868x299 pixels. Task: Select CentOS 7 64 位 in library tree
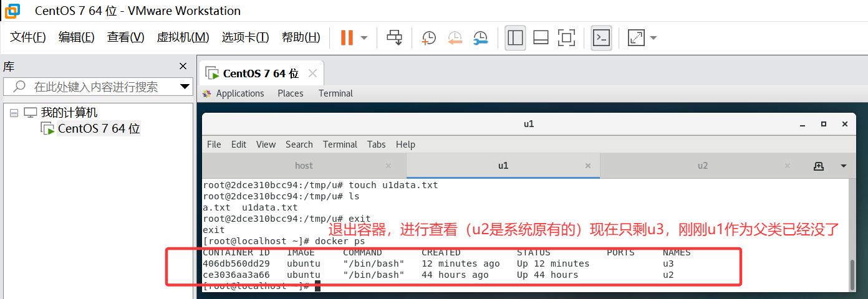pos(99,129)
